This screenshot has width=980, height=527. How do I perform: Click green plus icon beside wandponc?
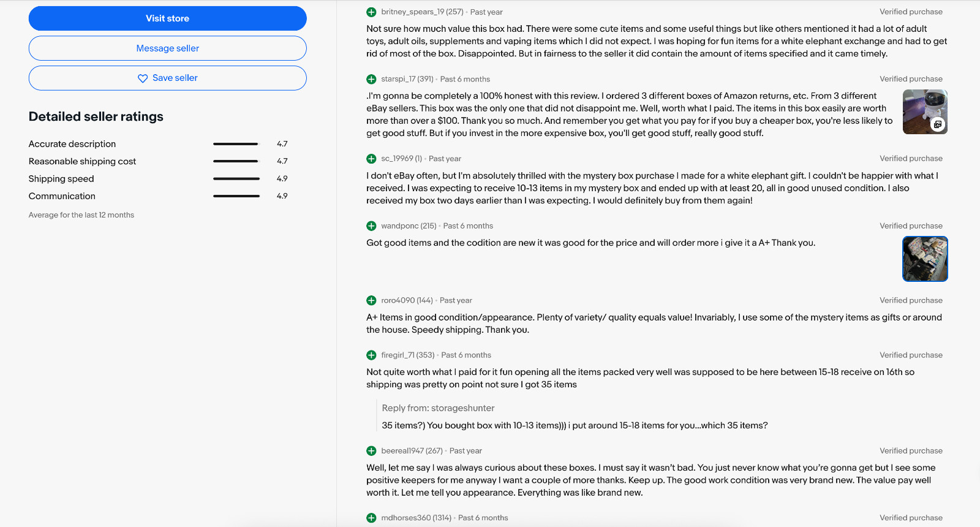click(371, 226)
